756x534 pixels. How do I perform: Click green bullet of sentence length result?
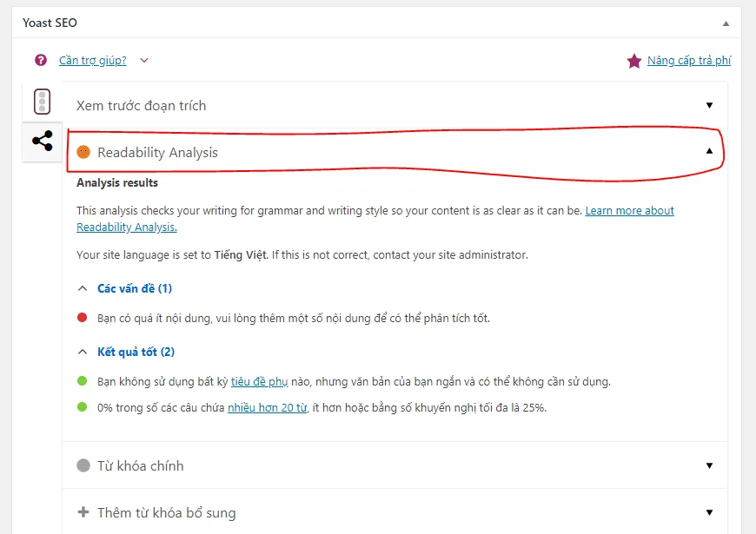point(82,407)
